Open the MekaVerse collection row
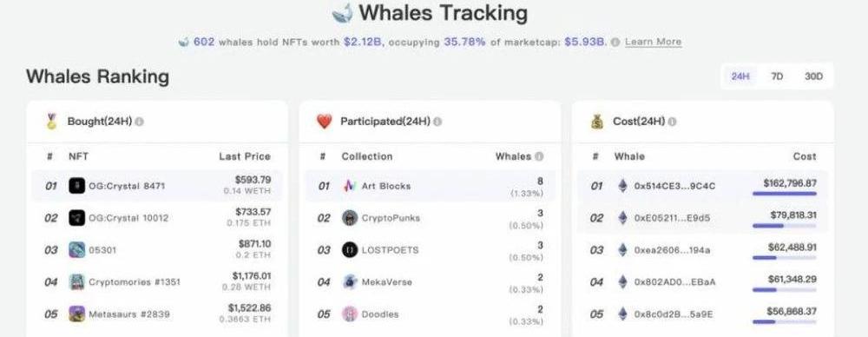The image size is (868, 337). pyautogui.click(x=430, y=282)
